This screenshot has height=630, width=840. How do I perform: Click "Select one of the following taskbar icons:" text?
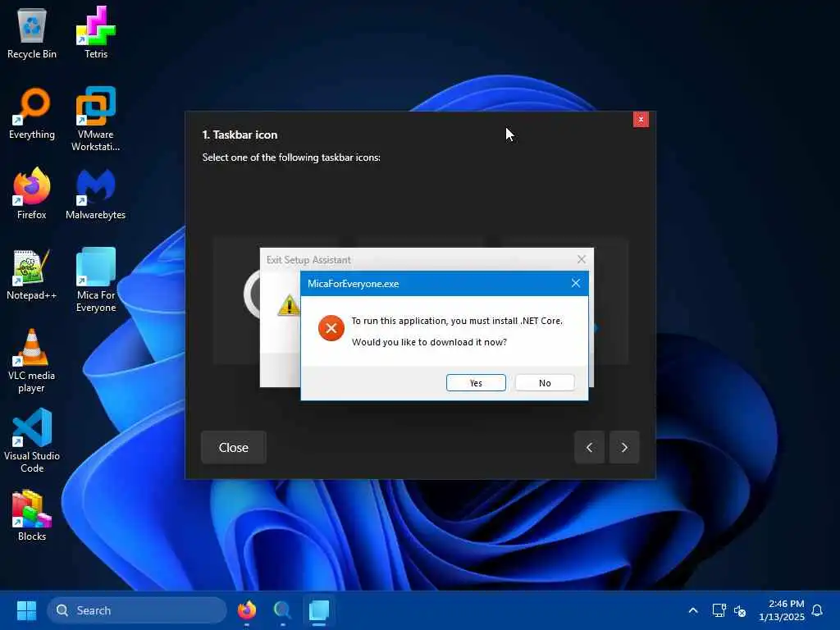[291, 157]
